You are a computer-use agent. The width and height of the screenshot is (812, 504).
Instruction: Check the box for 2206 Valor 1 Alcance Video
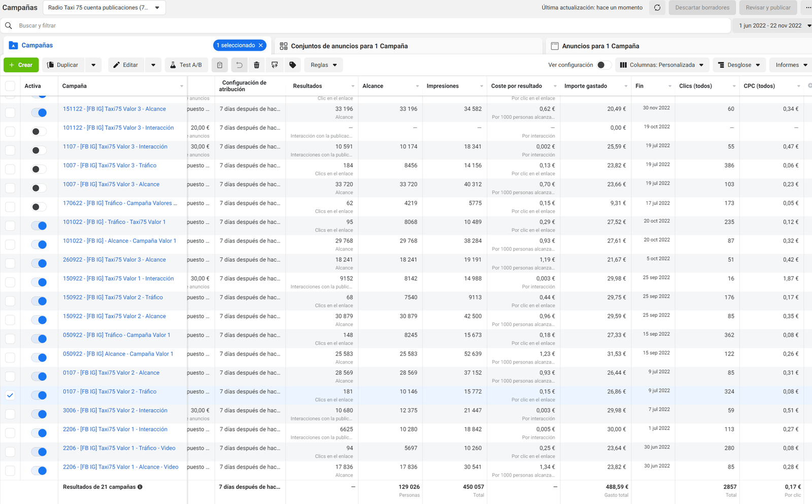click(10, 471)
